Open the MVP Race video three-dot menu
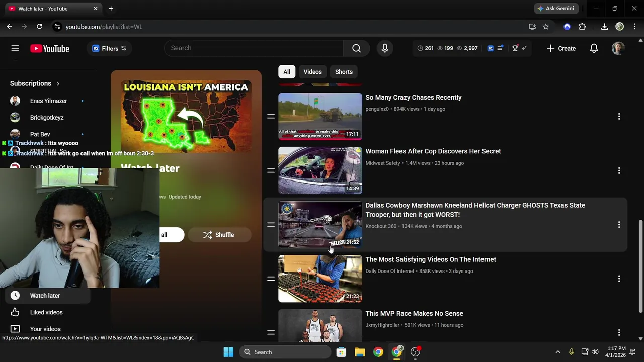The height and width of the screenshot is (362, 644). tap(619, 332)
